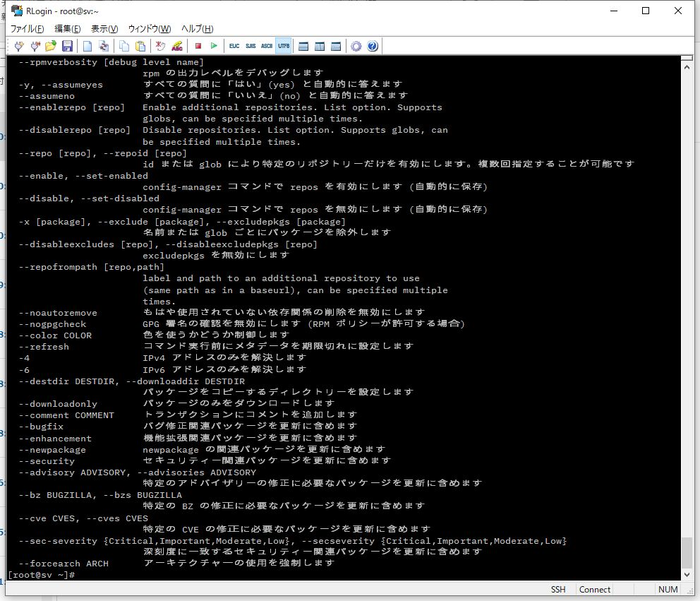
Task: Click the terminal scrollbar thumb
Action: pos(687,552)
